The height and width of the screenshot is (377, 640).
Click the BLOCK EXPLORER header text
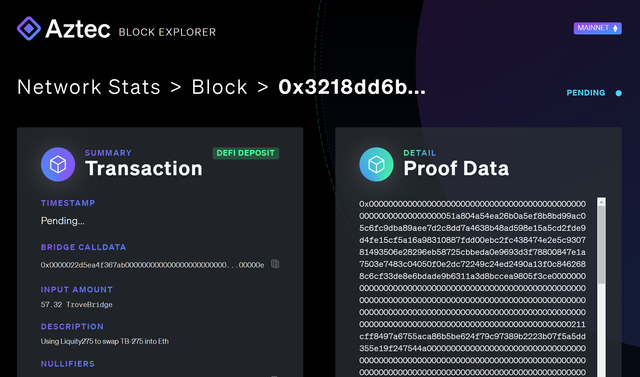coord(167,32)
